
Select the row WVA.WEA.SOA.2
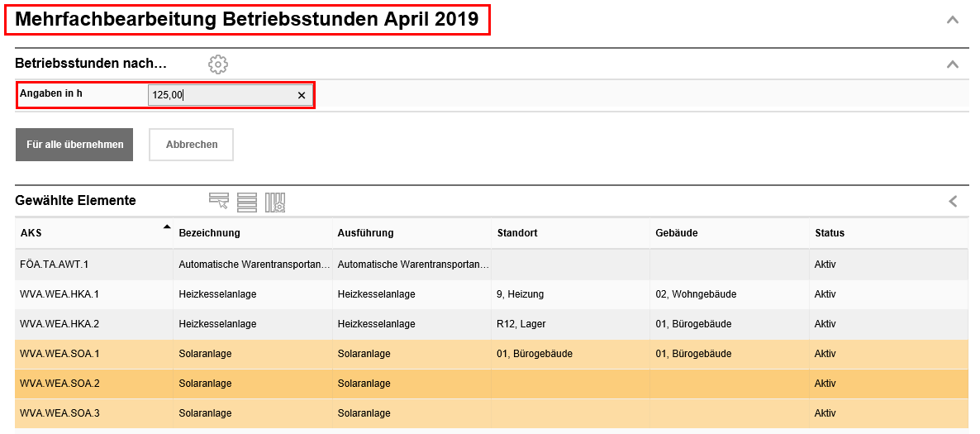[492, 384]
